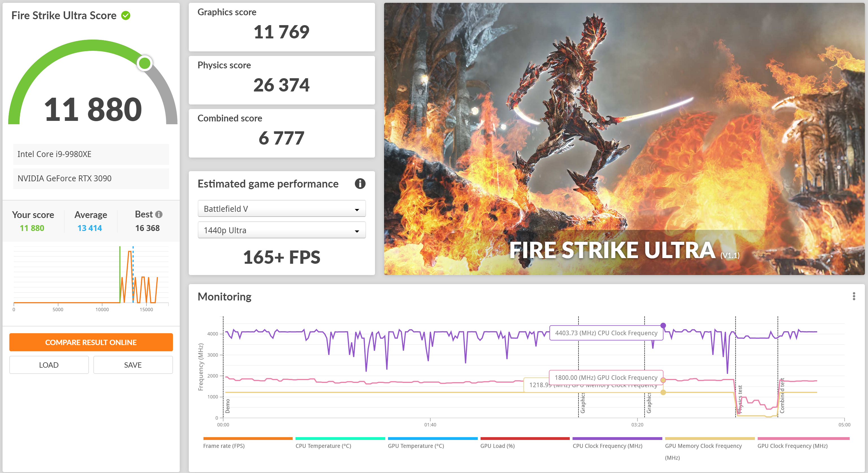Image resolution: width=868 pixels, height=473 pixels.
Task: Click the LOAD button
Action: pos(49,365)
